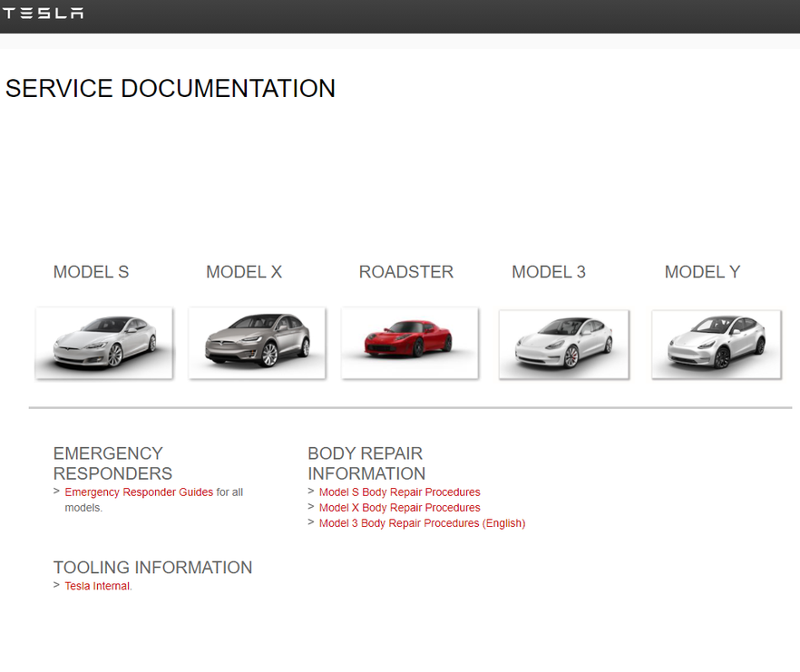Open the Emergency Responder Guides link
This screenshot has width=800, height=672.
pyautogui.click(x=136, y=492)
